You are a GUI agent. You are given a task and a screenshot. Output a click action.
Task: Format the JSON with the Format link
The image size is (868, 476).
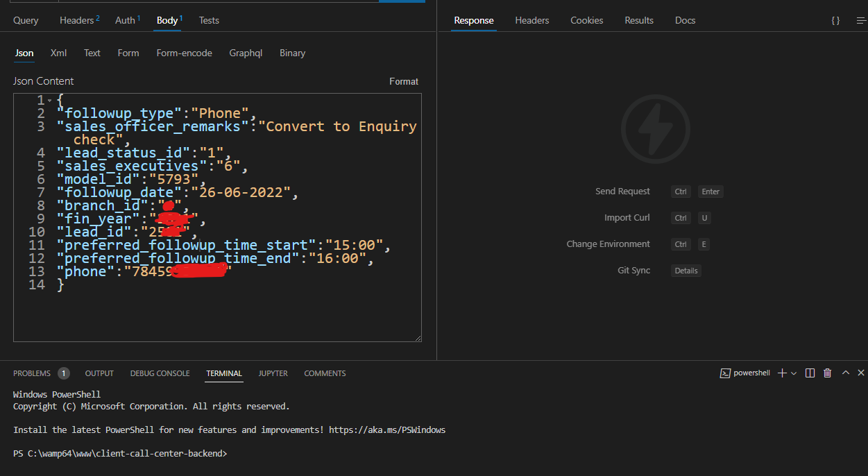click(x=404, y=81)
